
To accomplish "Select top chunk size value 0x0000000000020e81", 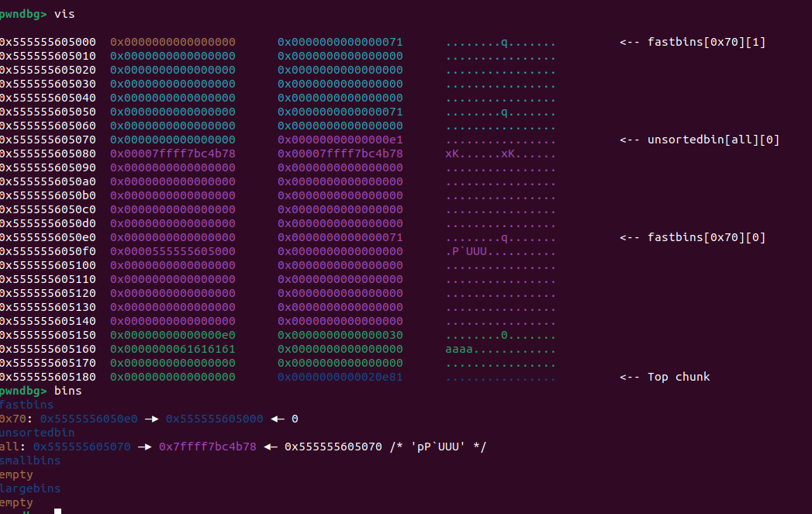I will [340, 377].
